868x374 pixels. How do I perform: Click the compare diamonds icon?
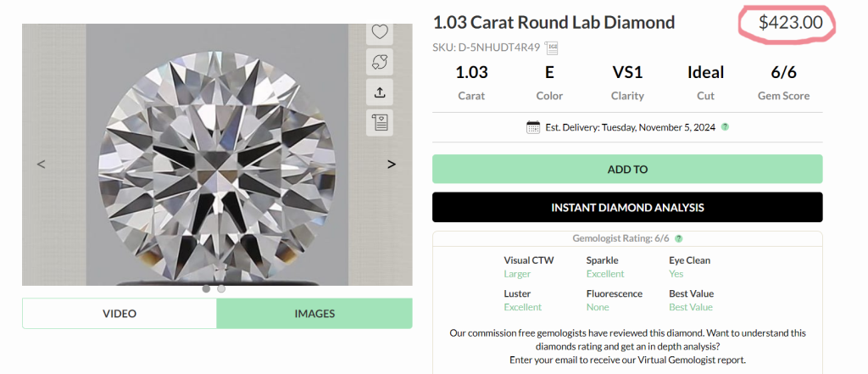click(380, 62)
